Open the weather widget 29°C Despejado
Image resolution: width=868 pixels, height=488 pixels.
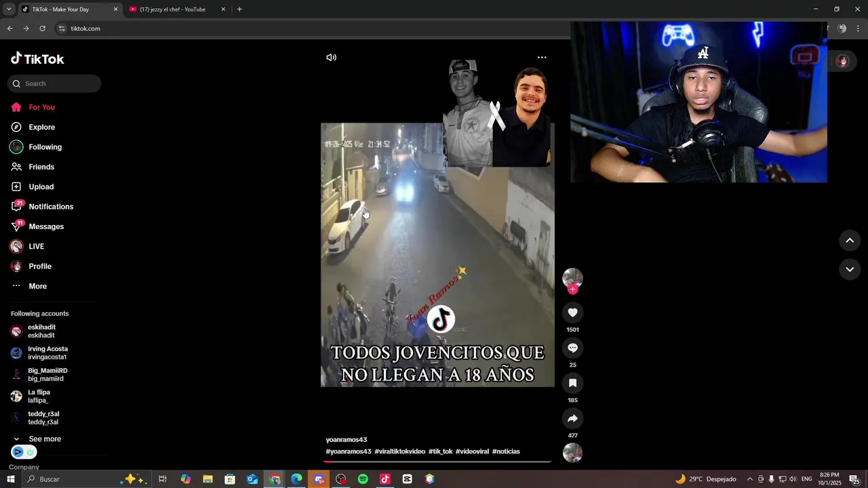tap(705, 479)
